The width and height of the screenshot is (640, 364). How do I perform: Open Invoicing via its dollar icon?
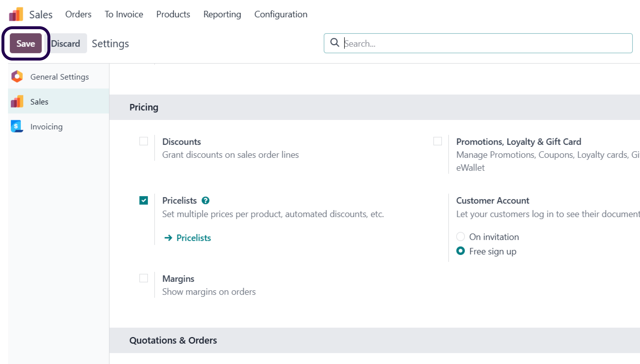point(17,127)
